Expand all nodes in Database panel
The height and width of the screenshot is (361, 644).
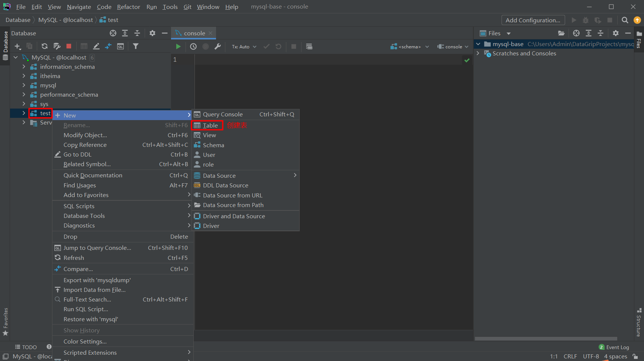tap(125, 33)
